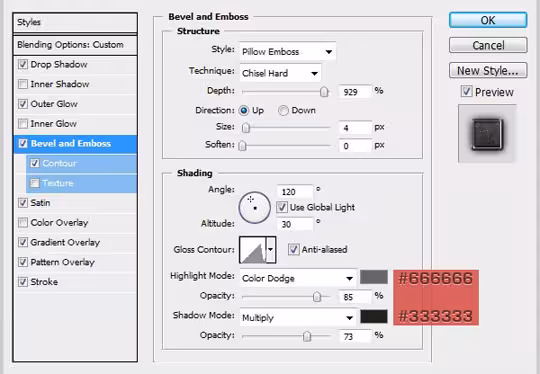Select the Gradient Overlay effect label
The height and width of the screenshot is (374, 540).
click(x=65, y=242)
